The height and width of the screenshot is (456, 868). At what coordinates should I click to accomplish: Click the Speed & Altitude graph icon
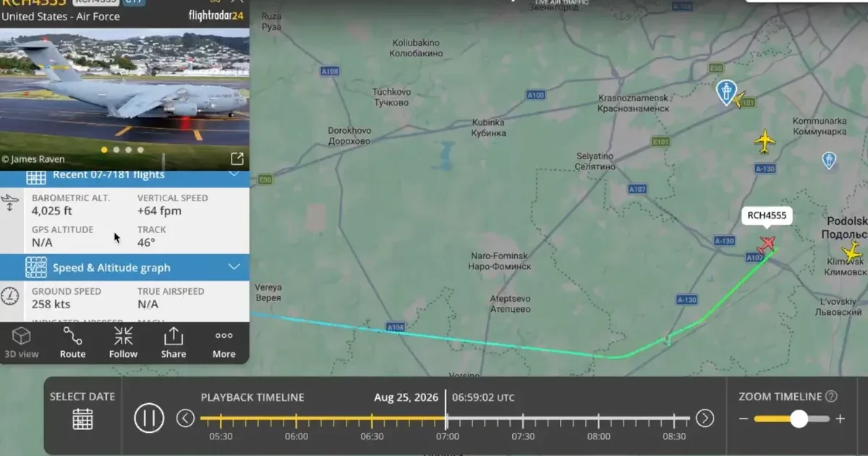(x=36, y=267)
